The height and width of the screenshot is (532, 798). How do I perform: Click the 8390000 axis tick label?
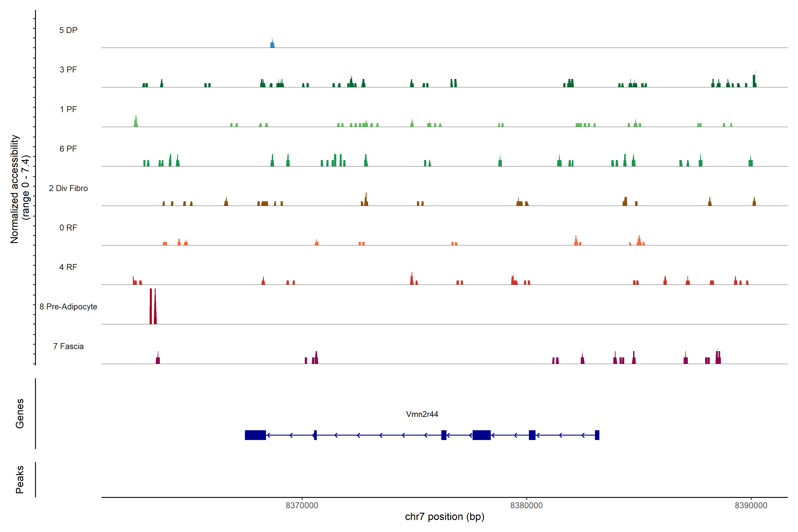coord(751,506)
